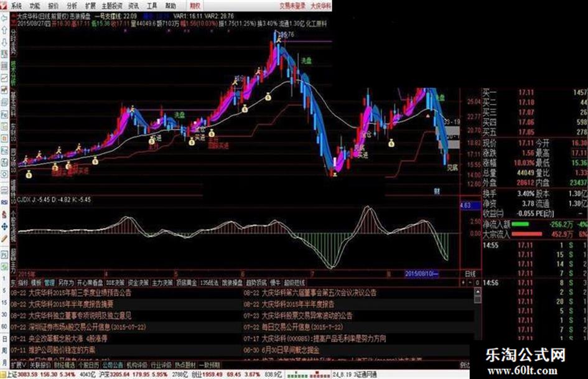Click the back arrow icon in left toolbar
Viewport: 588px width, 379px height.
pos(4,19)
